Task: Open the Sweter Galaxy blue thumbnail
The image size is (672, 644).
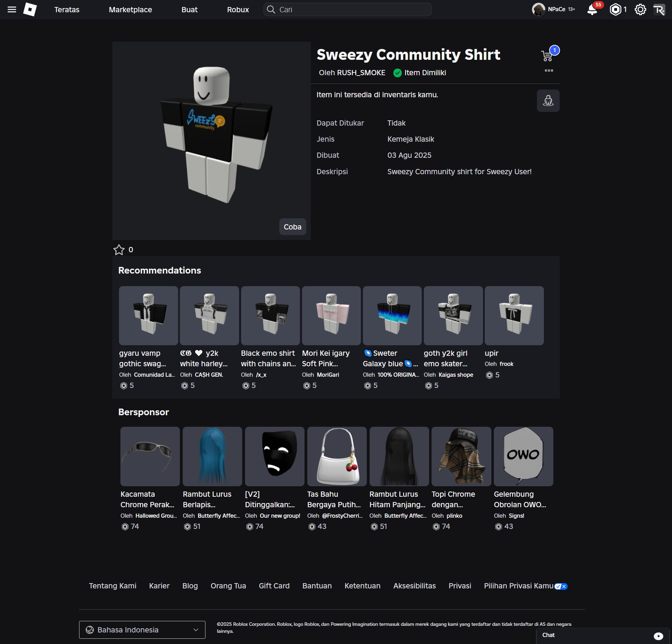Action: [392, 316]
